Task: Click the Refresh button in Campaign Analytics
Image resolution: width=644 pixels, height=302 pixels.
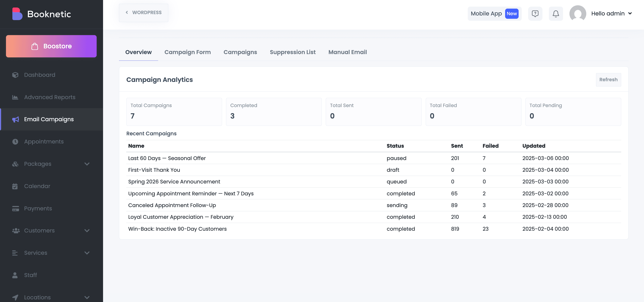Action: [x=608, y=80]
